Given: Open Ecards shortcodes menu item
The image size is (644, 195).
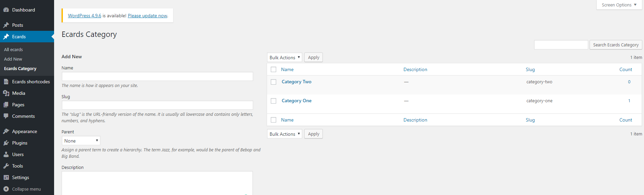Looking at the screenshot, I should [31, 82].
